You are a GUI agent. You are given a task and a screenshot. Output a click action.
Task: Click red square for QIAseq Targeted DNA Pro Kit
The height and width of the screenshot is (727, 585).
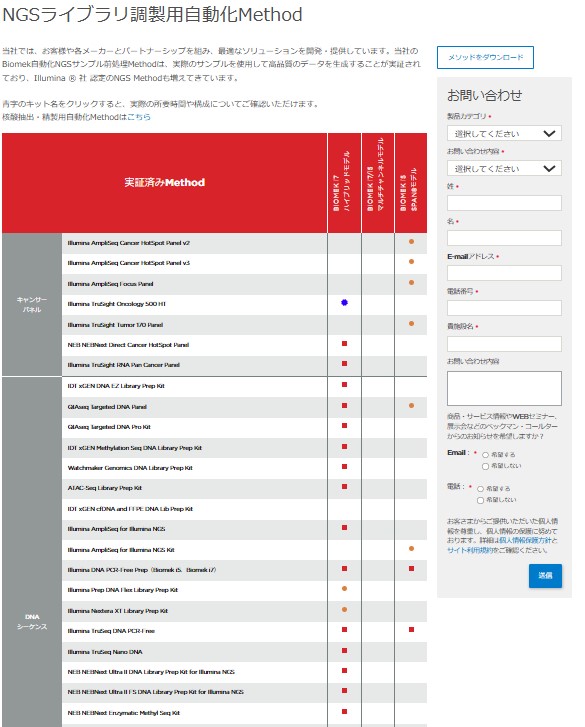coord(344,425)
